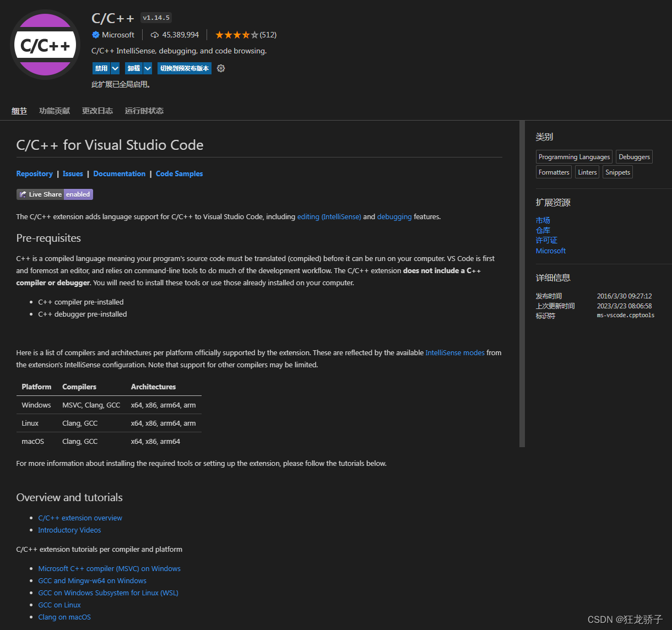Viewport: 672px width, 630px height.
Task: Click the vertical scrollbar of the details pane
Action: click(x=522, y=284)
